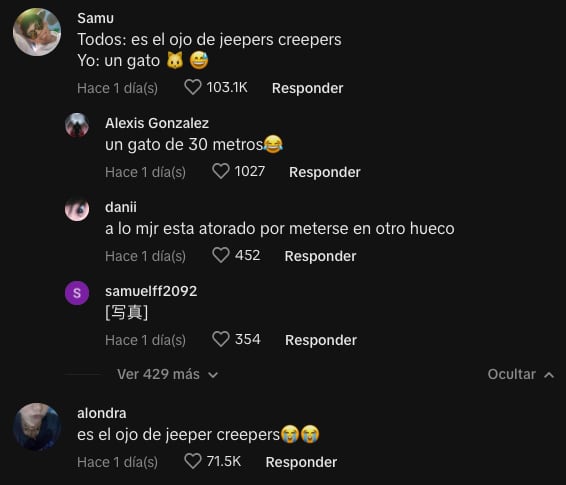
Task: Reply to Samu's comment with Responder
Action: (308, 88)
